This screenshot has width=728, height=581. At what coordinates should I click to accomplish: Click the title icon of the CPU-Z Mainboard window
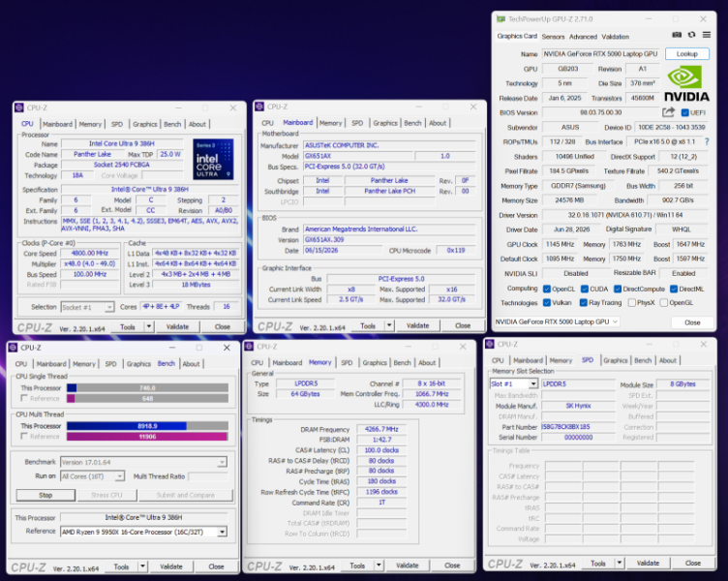[259, 107]
